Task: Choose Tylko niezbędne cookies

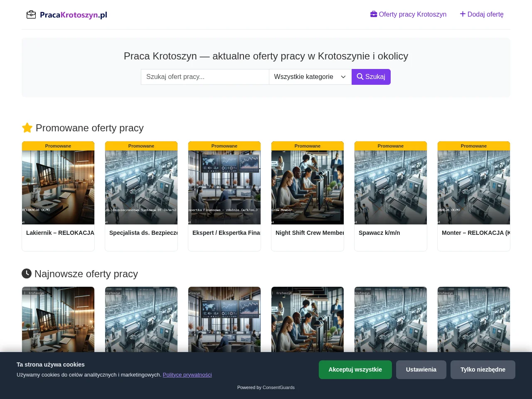Action: pos(483,369)
